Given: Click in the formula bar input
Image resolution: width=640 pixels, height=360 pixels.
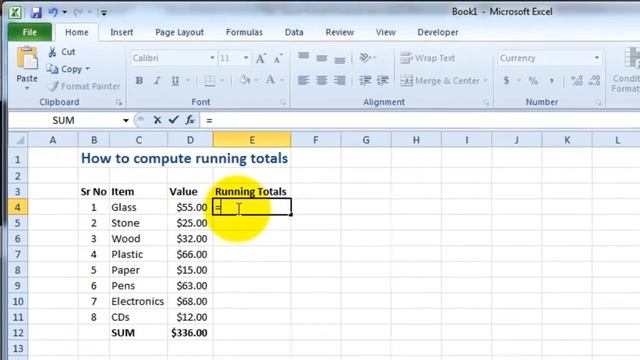Looking at the screenshot, I should point(420,120).
